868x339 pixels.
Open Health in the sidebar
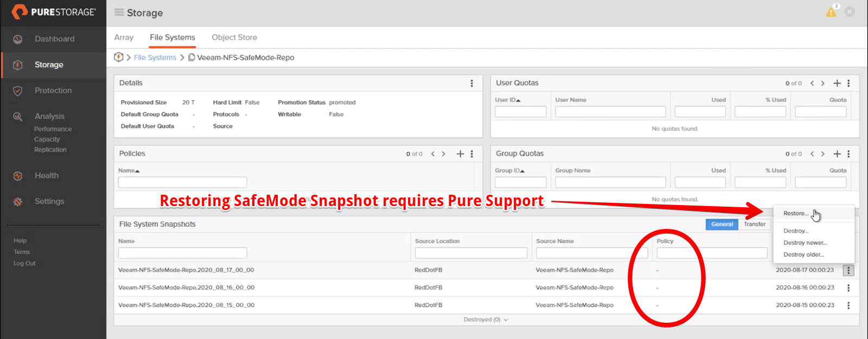click(47, 176)
